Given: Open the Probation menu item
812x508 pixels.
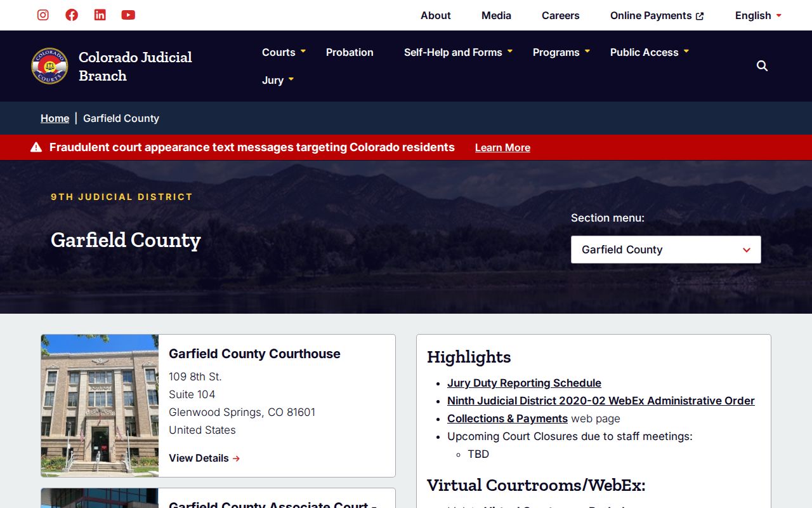Looking at the screenshot, I should (350, 52).
